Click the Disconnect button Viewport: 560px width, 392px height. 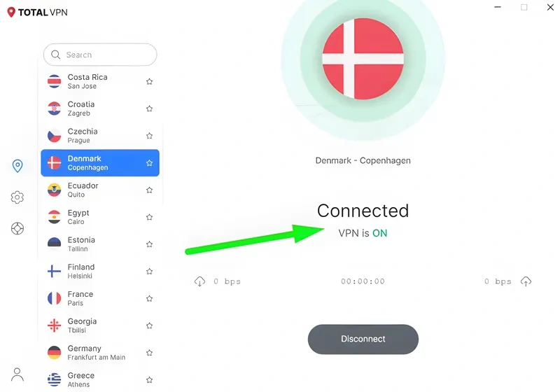tap(363, 339)
